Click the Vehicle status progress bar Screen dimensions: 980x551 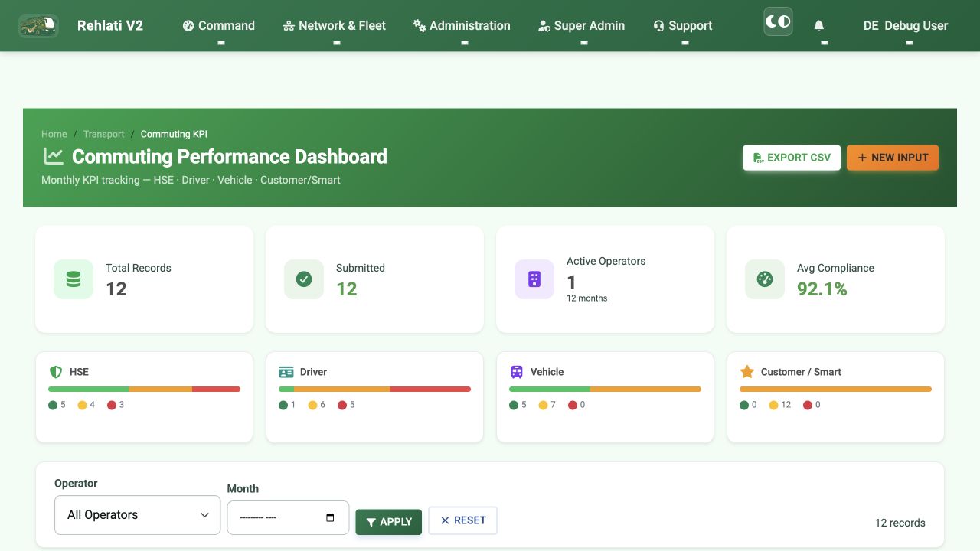point(605,390)
